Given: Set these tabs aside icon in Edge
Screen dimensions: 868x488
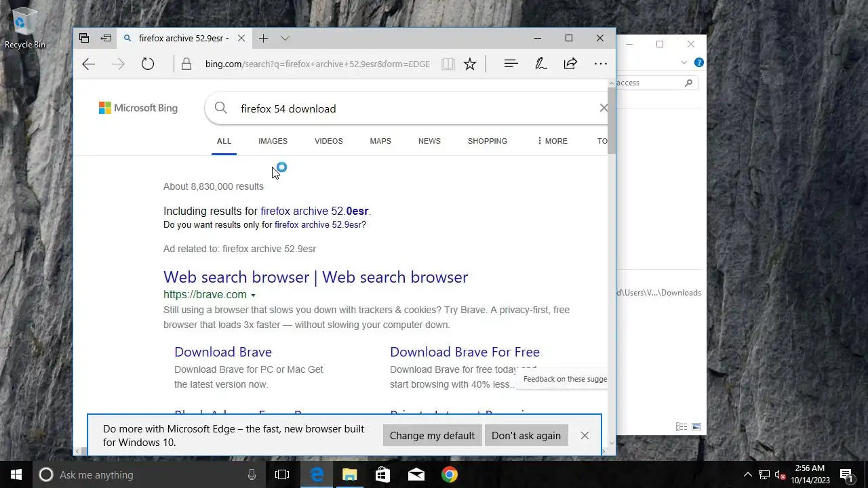Looking at the screenshot, I should coord(106,38).
